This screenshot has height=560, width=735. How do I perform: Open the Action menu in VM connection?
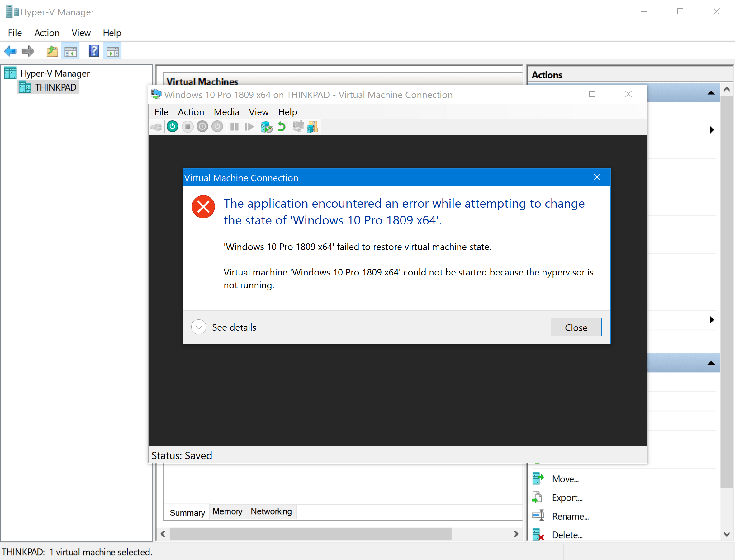click(191, 111)
